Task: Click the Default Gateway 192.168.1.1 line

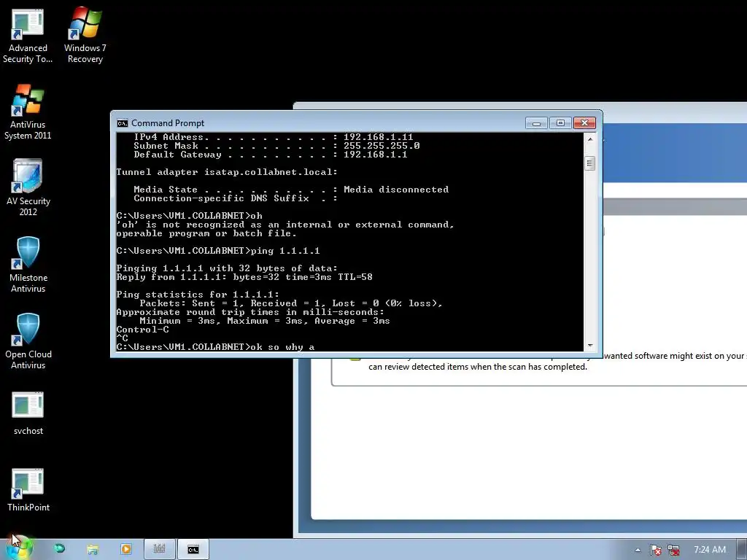Action: [271, 155]
